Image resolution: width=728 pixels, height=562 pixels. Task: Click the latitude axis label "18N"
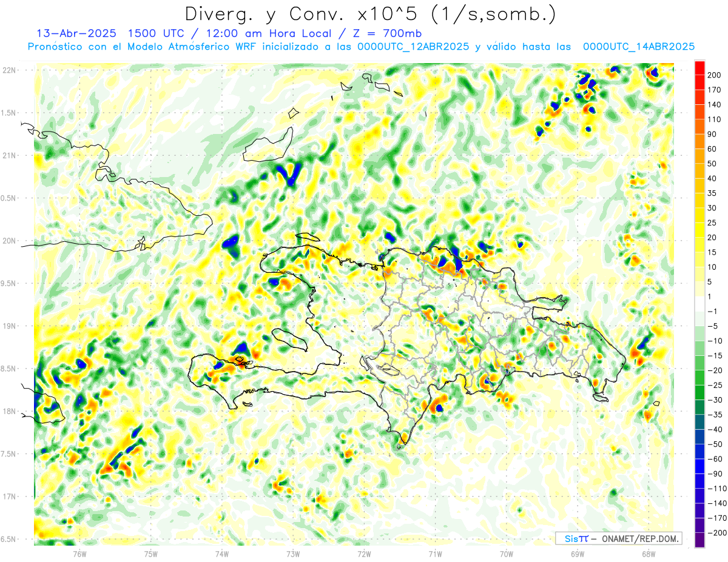9,411
